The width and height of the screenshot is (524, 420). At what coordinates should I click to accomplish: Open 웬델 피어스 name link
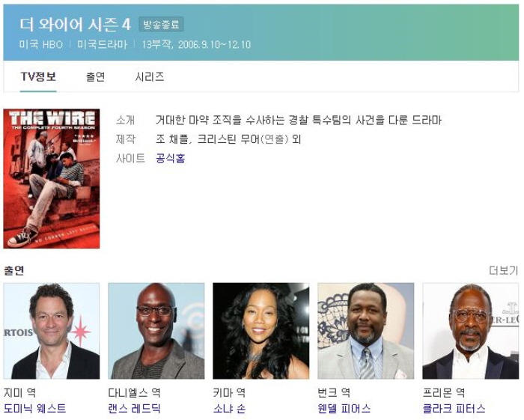click(x=344, y=408)
